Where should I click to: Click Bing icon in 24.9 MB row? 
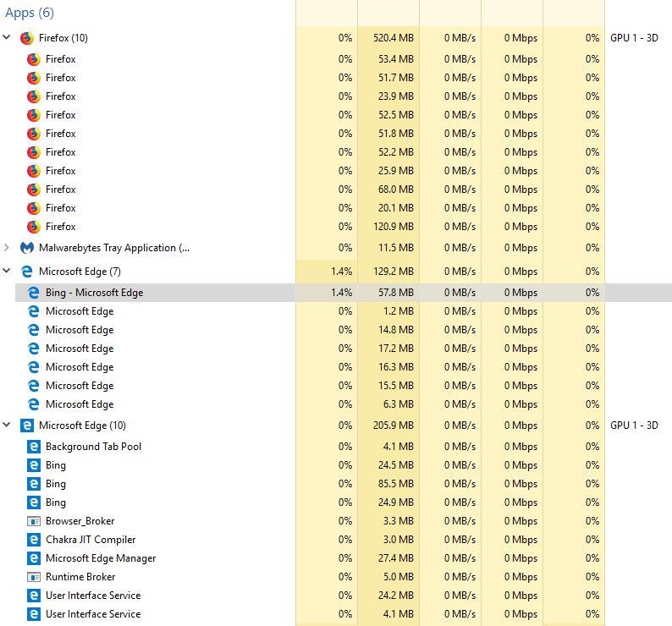[x=33, y=502]
